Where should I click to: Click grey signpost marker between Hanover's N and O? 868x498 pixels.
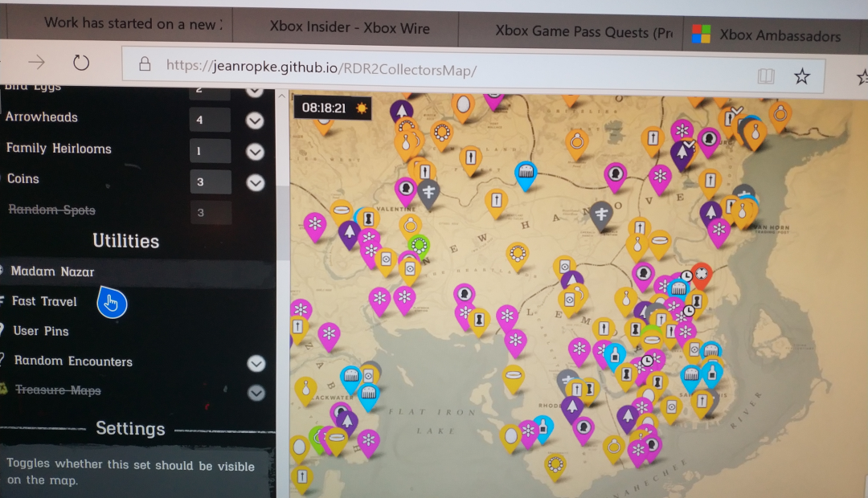click(601, 214)
